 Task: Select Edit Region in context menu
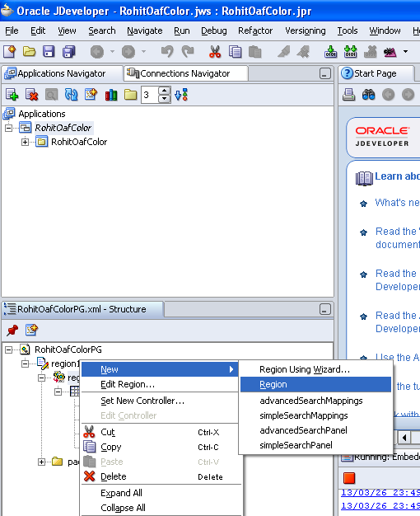(160, 384)
